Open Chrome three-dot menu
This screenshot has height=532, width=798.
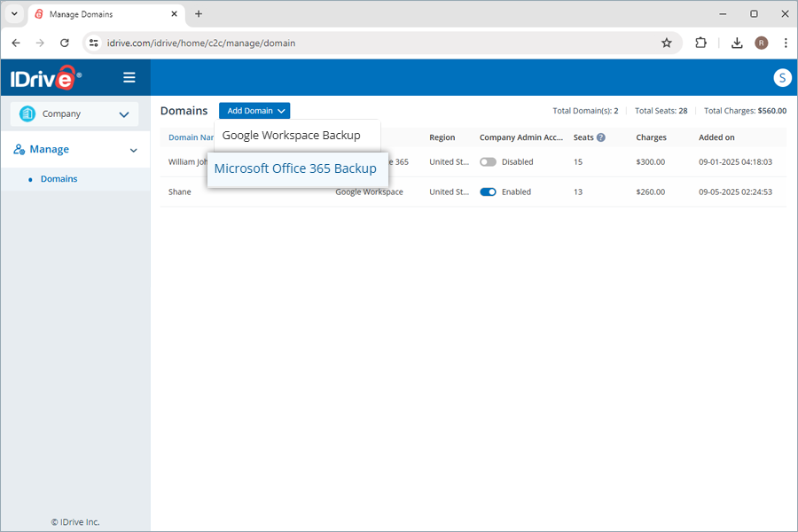coord(786,43)
